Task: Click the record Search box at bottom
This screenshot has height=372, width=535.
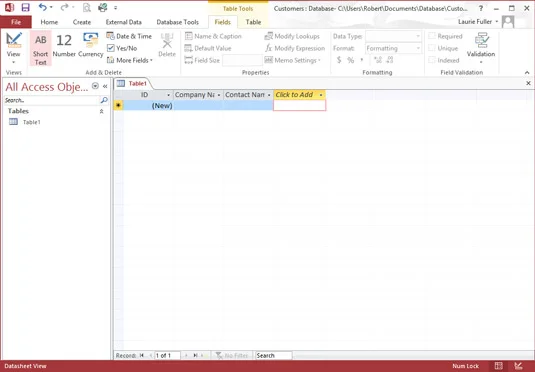Action: coord(274,355)
